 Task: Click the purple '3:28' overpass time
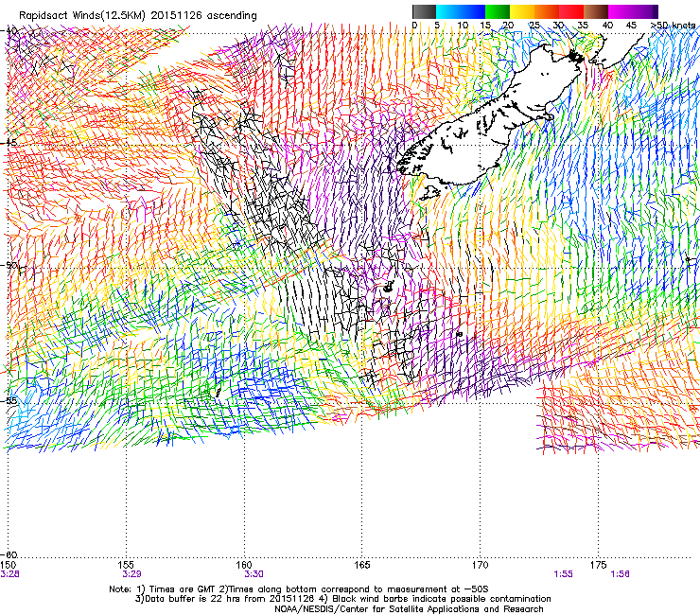point(10,574)
